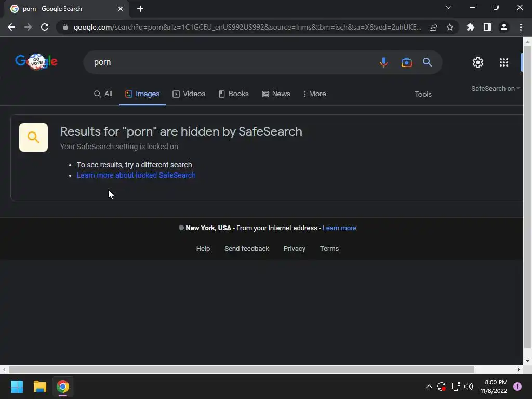The width and height of the screenshot is (532, 399).
Task: Open Google quick settings gear
Action: 478,62
